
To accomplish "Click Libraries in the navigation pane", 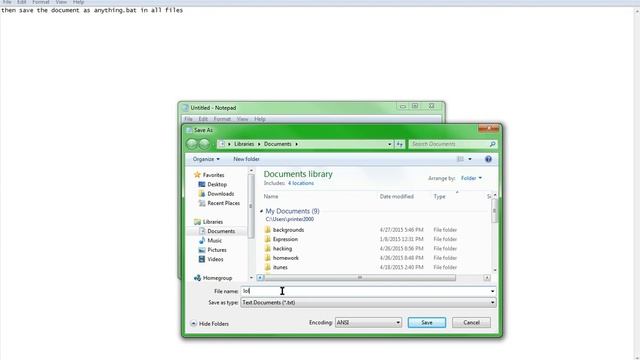I will pyautogui.click(x=213, y=222).
